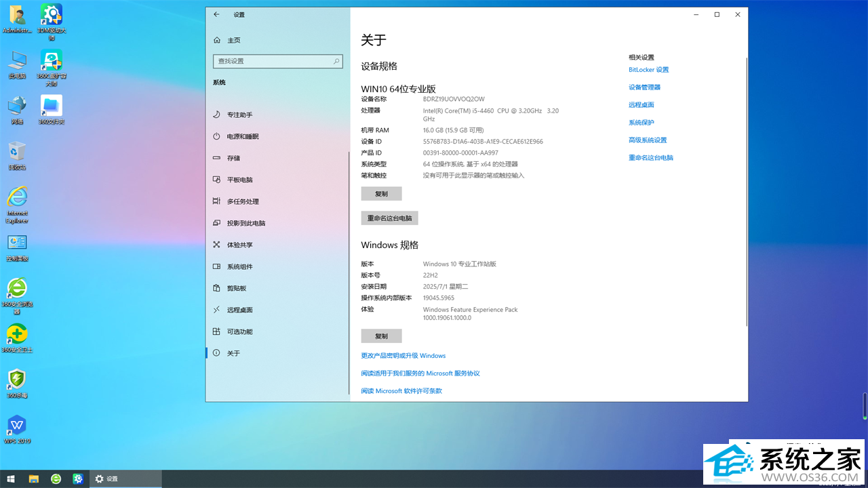This screenshot has width=868, height=488.
Task: Open the Windows Start menu
Action: [11, 479]
